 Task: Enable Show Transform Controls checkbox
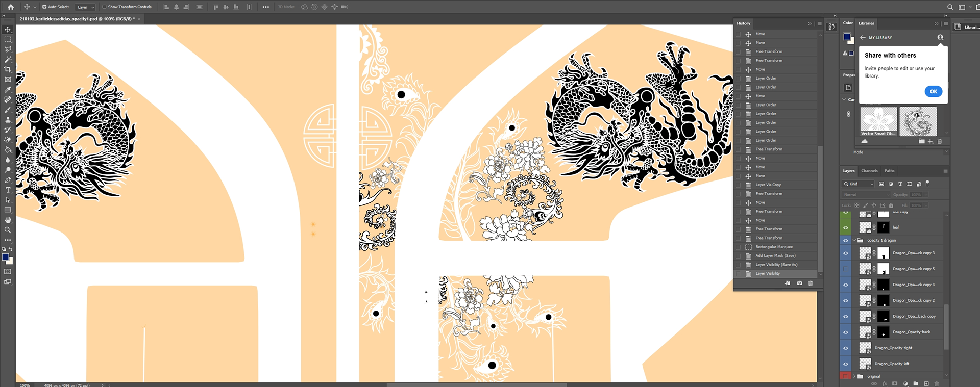point(105,7)
